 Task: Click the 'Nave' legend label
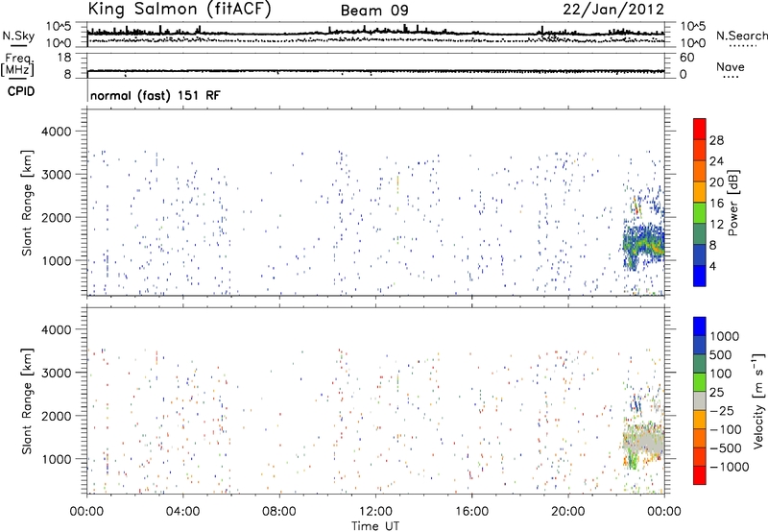(731, 66)
